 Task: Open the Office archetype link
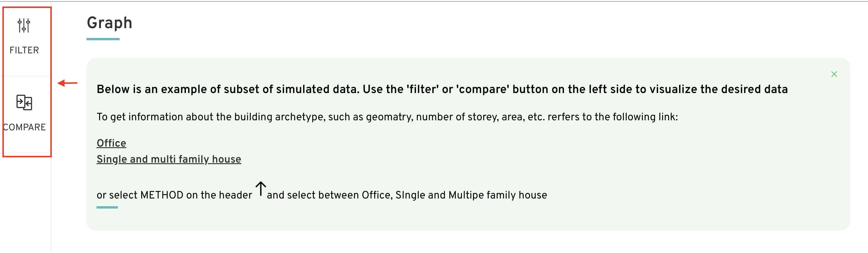pos(111,143)
